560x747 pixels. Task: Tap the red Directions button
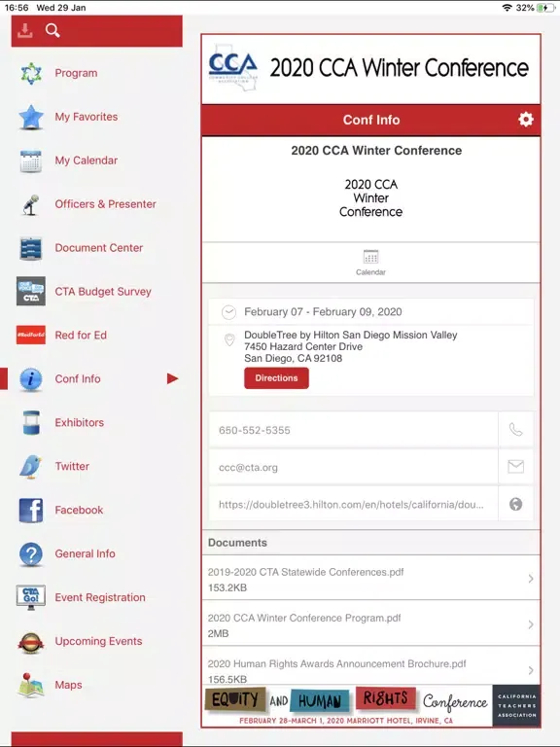(276, 378)
